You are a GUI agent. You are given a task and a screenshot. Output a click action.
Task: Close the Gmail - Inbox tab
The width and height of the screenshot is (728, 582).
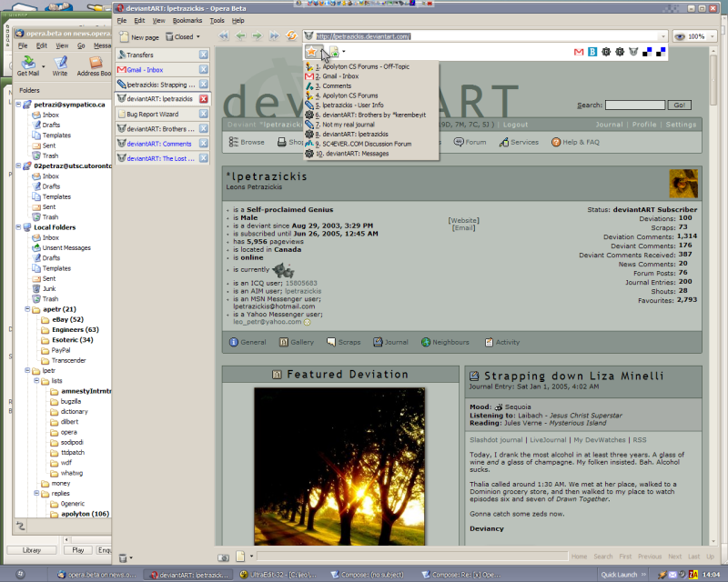(204, 69)
